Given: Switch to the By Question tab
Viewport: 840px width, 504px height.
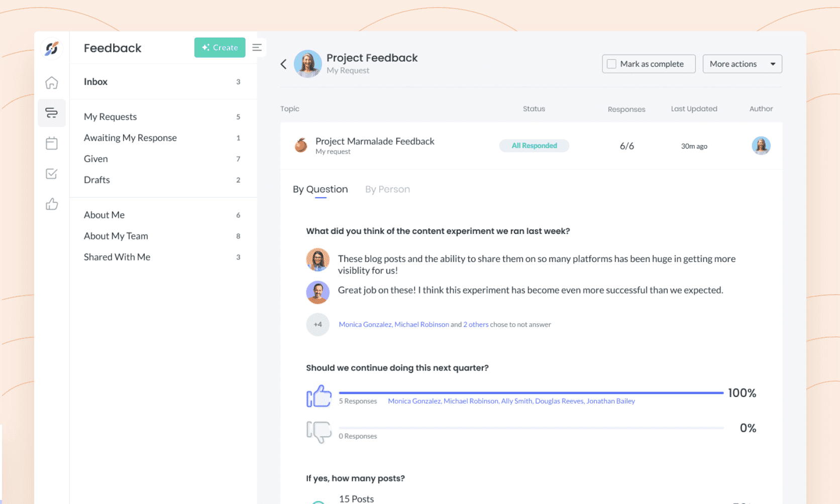Looking at the screenshot, I should 320,189.
